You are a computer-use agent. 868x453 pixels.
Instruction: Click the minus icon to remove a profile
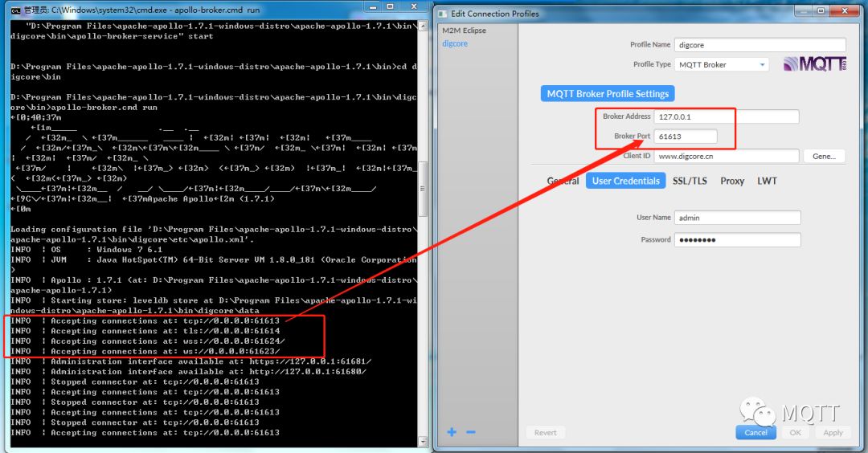tap(470, 432)
